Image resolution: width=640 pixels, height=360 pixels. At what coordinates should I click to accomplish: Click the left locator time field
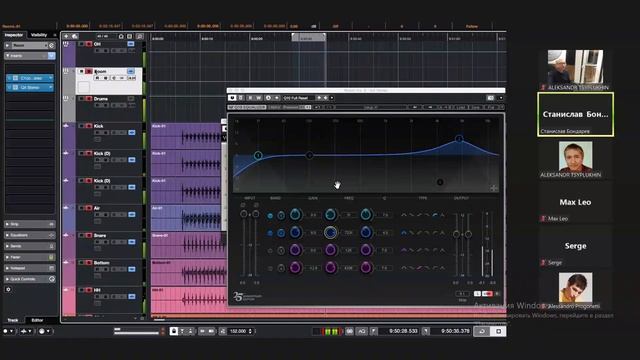403,331
